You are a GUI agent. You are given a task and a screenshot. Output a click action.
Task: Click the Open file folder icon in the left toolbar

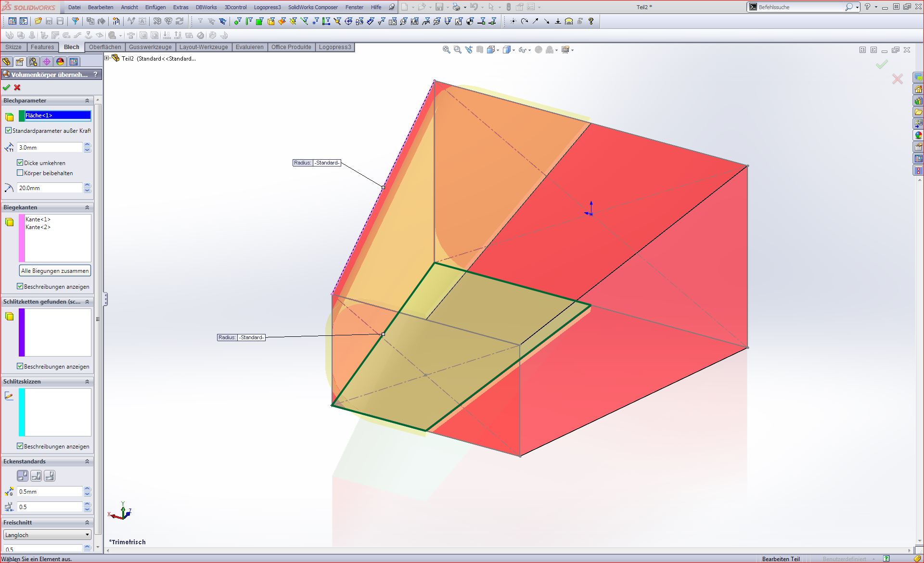coord(38,21)
